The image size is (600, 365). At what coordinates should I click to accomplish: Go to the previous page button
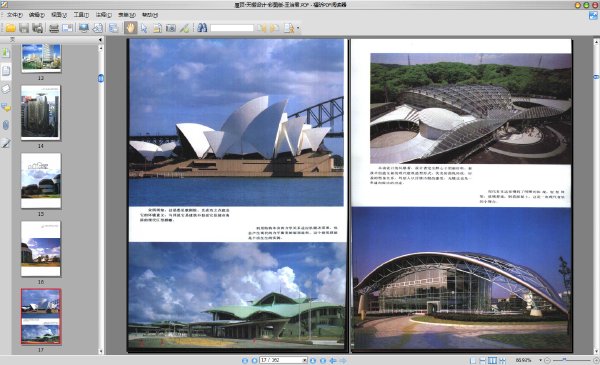pos(254,360)
